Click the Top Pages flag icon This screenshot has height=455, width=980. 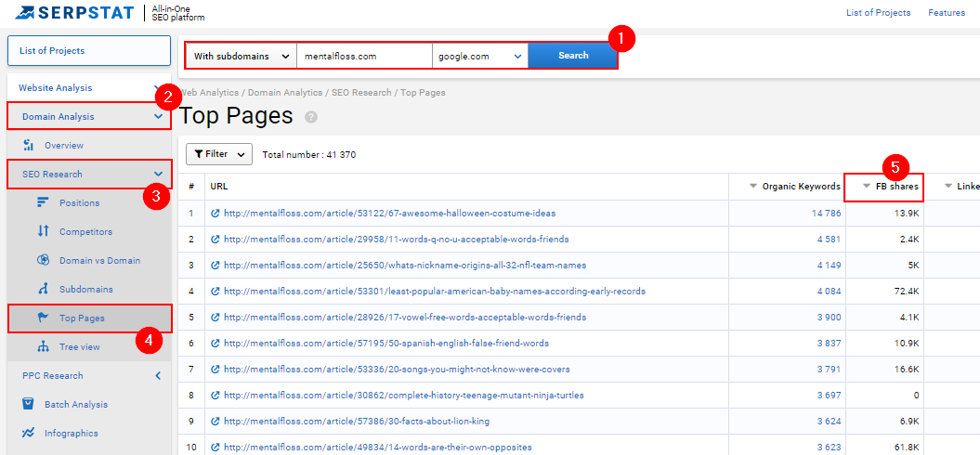pyautogui.click(x=43, y=318)
